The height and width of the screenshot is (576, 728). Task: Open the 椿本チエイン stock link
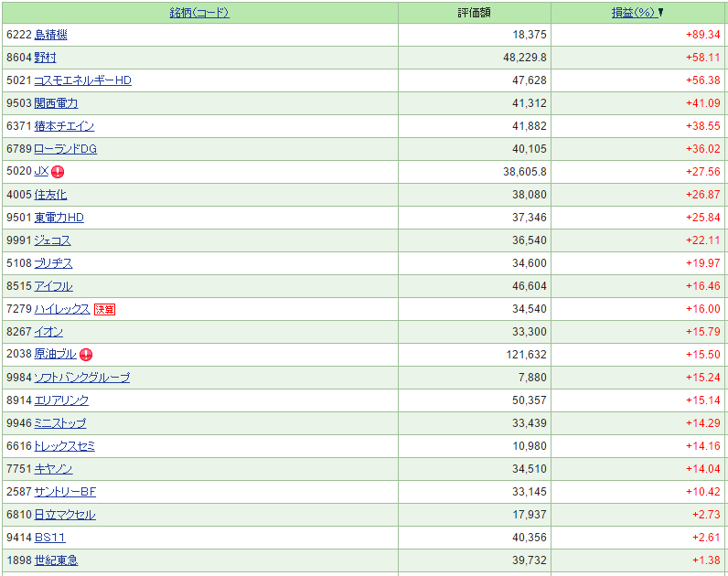click(x=64, y=126)
